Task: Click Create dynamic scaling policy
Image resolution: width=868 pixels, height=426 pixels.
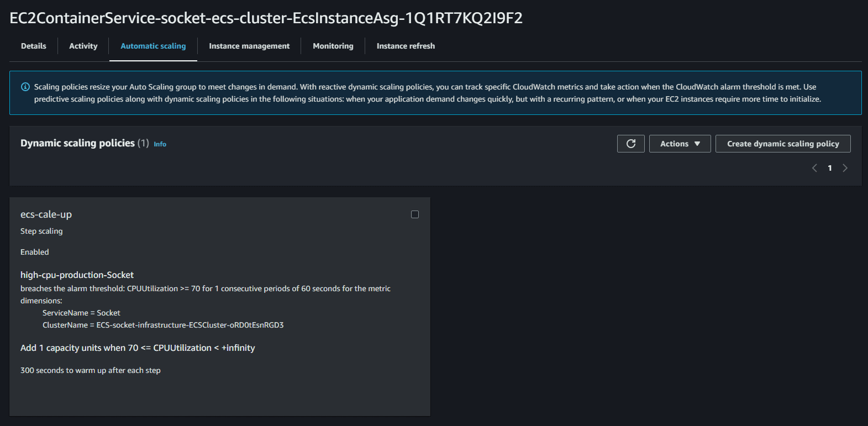Action: click(x=782, y=144)
